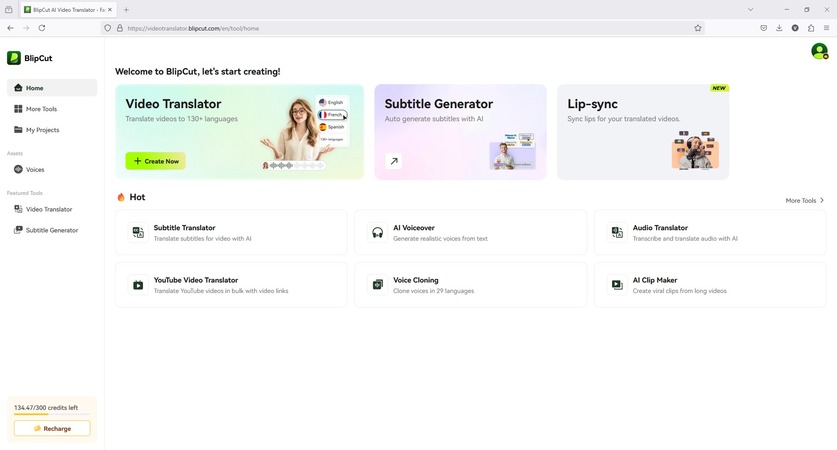
Task: Click the My Projects folder icon
Action: [18, 130]
